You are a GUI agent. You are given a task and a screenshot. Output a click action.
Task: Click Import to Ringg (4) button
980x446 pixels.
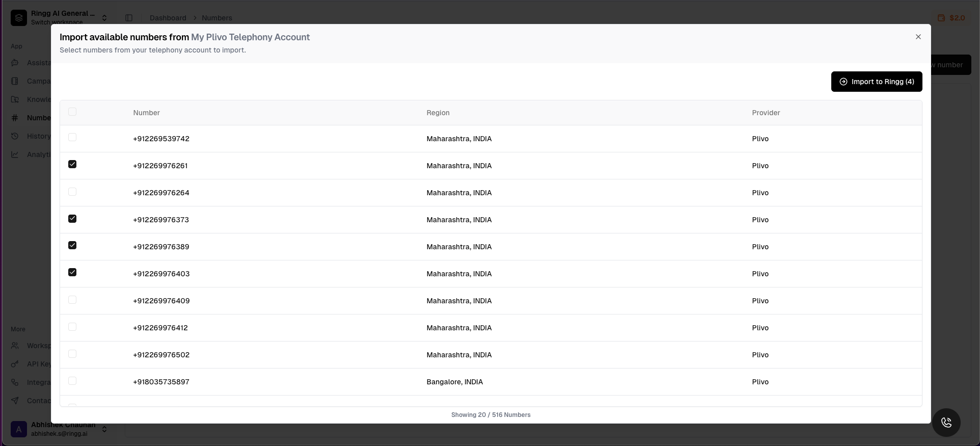coord(877,82)
